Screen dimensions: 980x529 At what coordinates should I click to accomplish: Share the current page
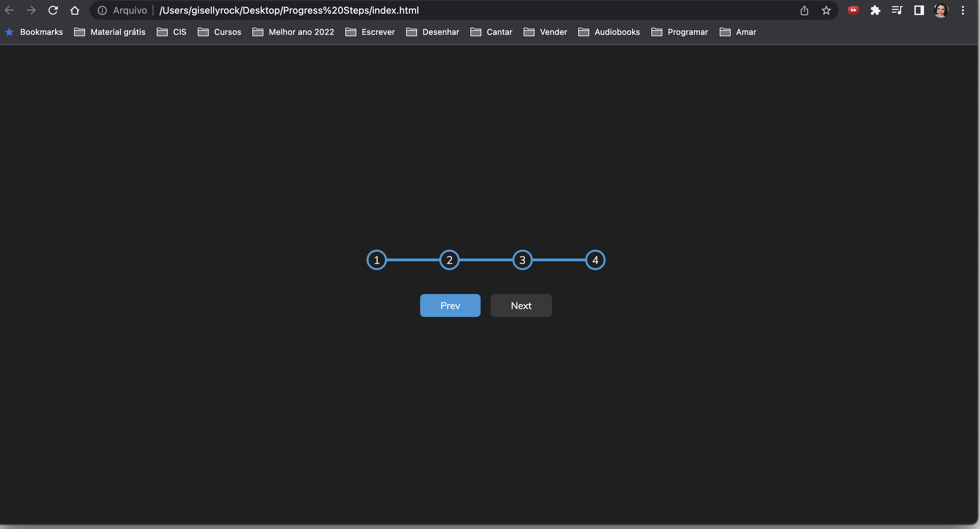point(804,10)
